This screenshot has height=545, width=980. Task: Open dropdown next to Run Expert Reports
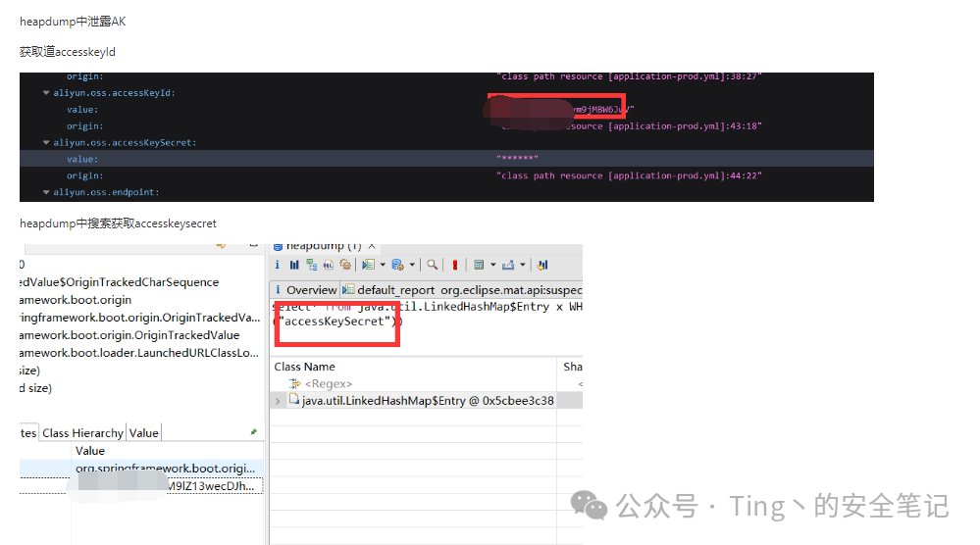(383, 265)
